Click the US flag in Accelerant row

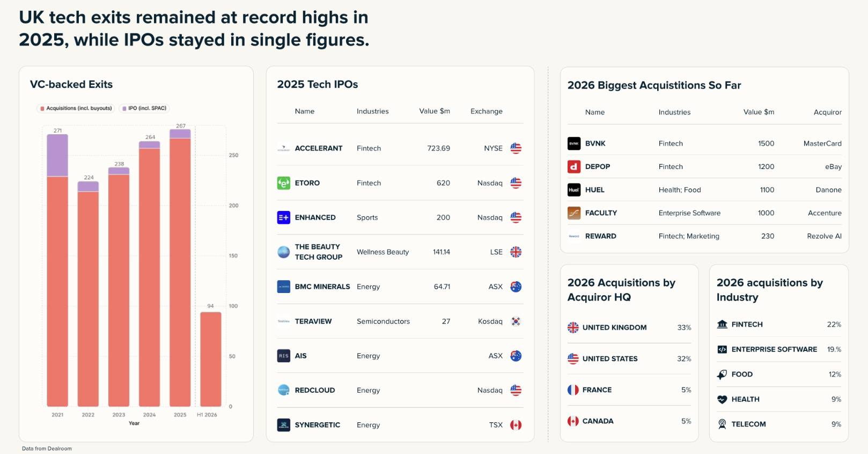click(x=516, y=148)
